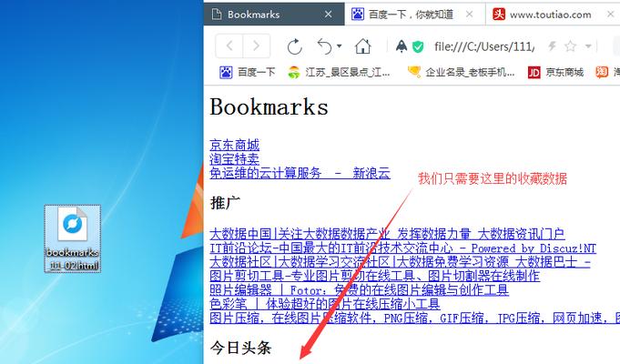Close the www.toutiao.com tab

(611, 15)
